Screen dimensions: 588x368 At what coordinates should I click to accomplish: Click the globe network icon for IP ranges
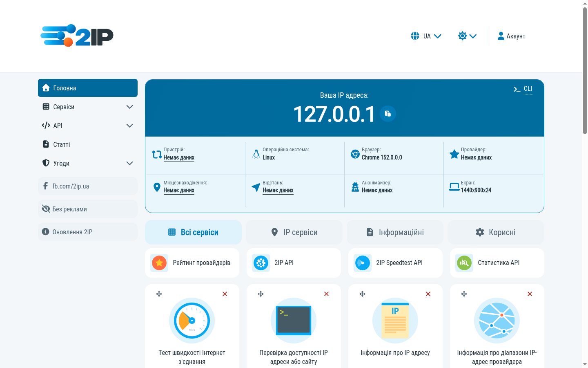497,321
